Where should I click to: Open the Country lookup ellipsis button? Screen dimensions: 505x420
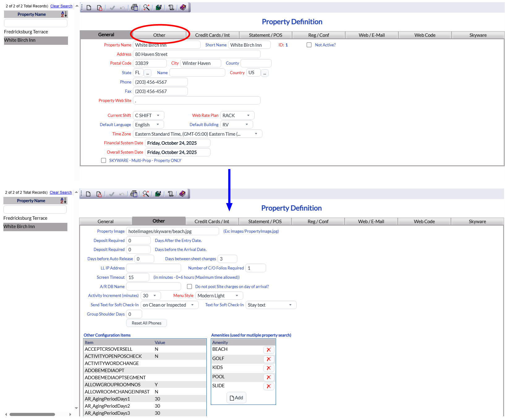coord(265,73)
